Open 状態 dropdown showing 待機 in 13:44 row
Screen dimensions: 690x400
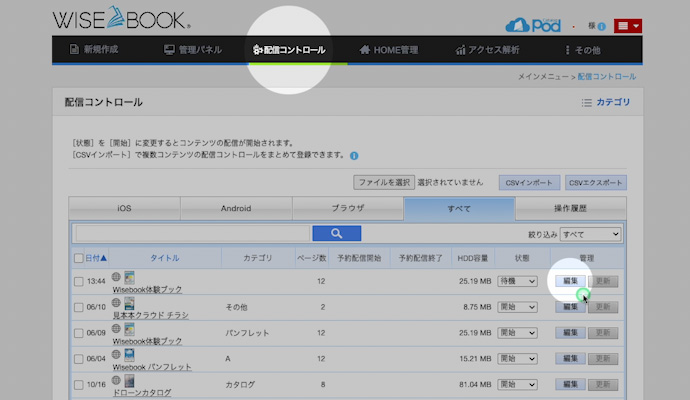point(517,281)
